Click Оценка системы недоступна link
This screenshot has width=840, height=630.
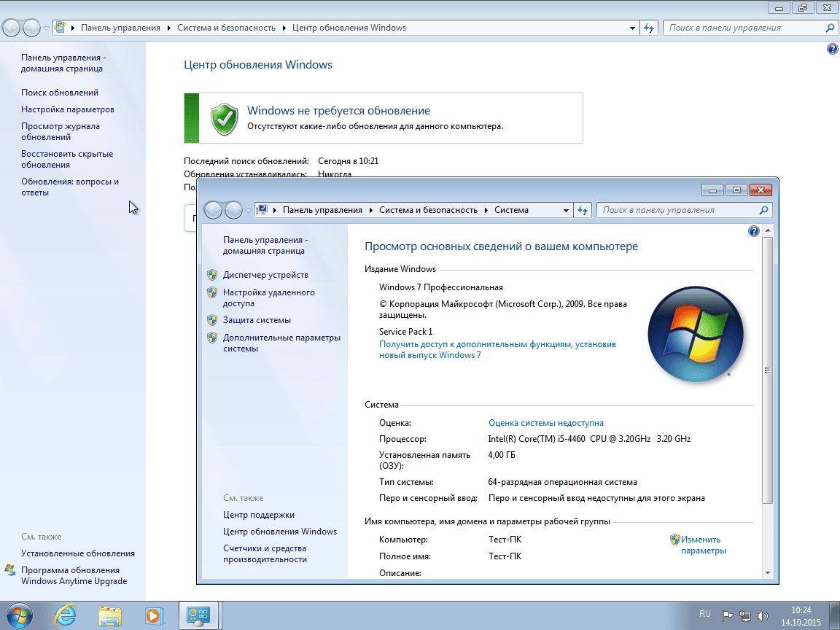tap(546, 423)
